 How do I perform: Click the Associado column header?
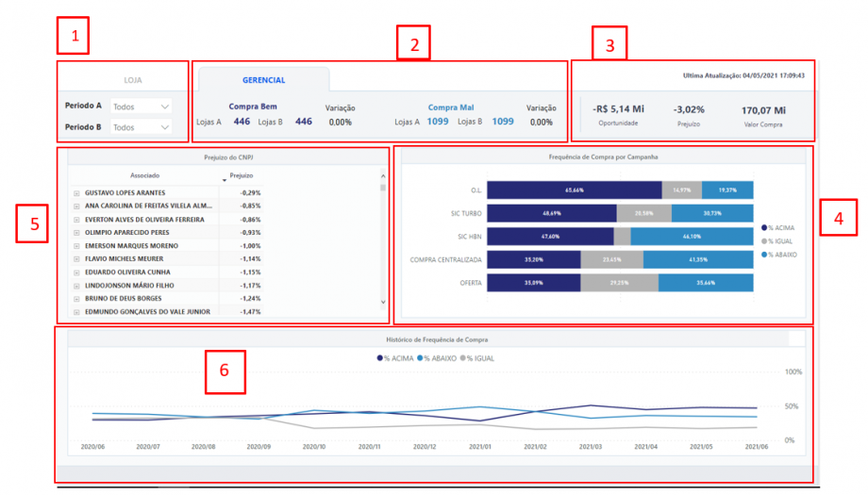[x=144, y=175]
